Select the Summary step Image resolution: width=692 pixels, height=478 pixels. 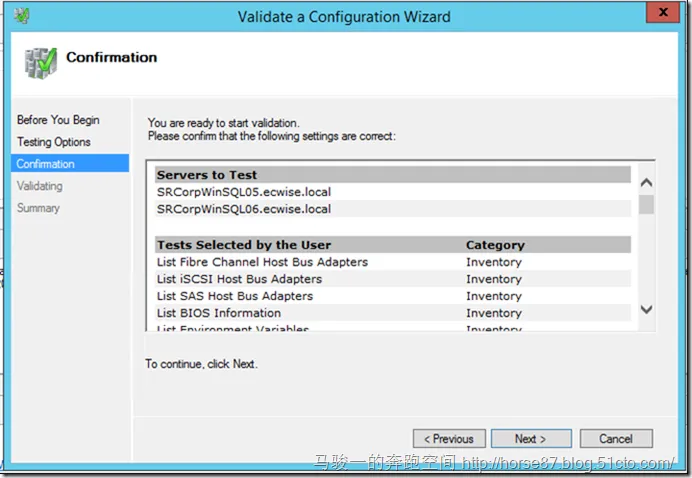point(38,208)
